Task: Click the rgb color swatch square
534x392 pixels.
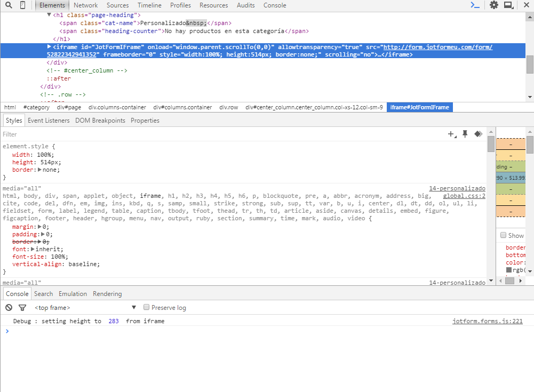Action: (x=509, y=270)
